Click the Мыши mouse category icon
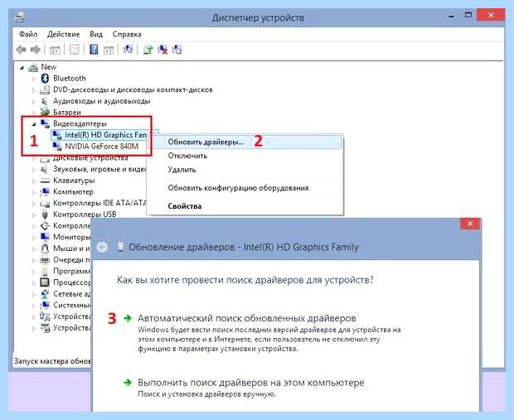Screen dimensions: 514x420 [x=45, y=249]
